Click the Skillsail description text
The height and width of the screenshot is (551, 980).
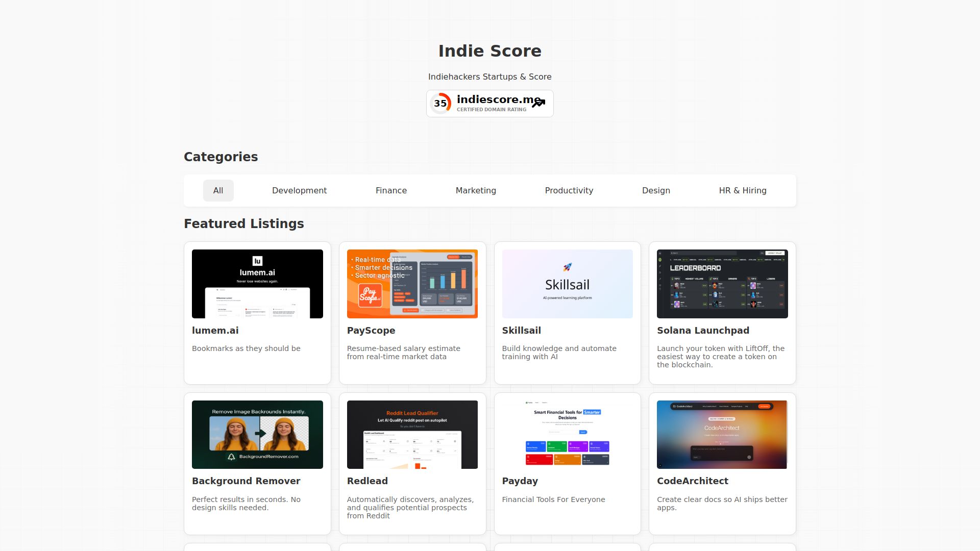[x=559, y=353]
